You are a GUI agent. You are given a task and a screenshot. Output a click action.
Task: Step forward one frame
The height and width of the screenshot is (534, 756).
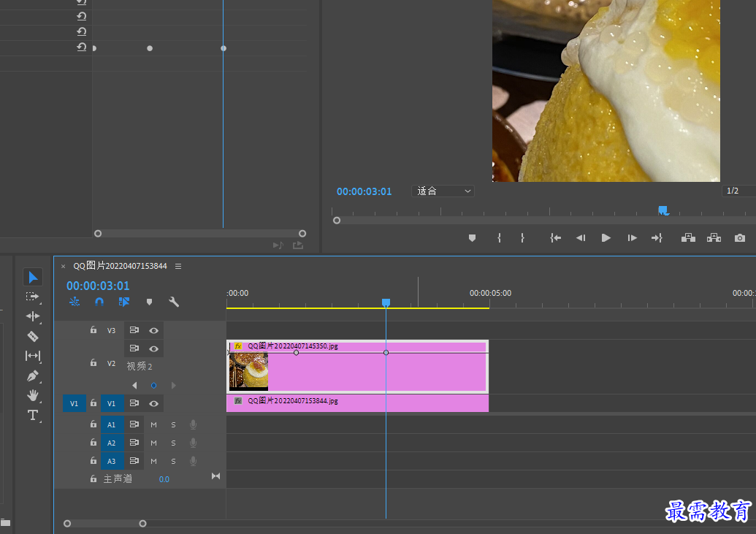tap(632, 238)
